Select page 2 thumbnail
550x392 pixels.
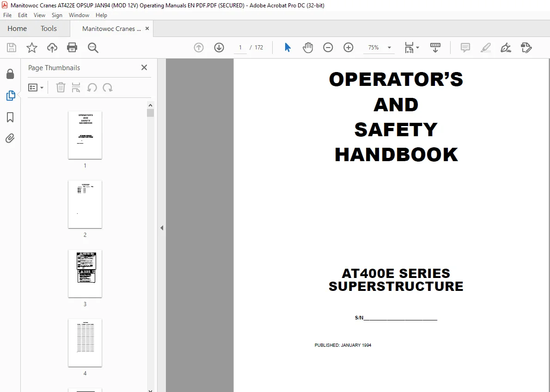85,205
